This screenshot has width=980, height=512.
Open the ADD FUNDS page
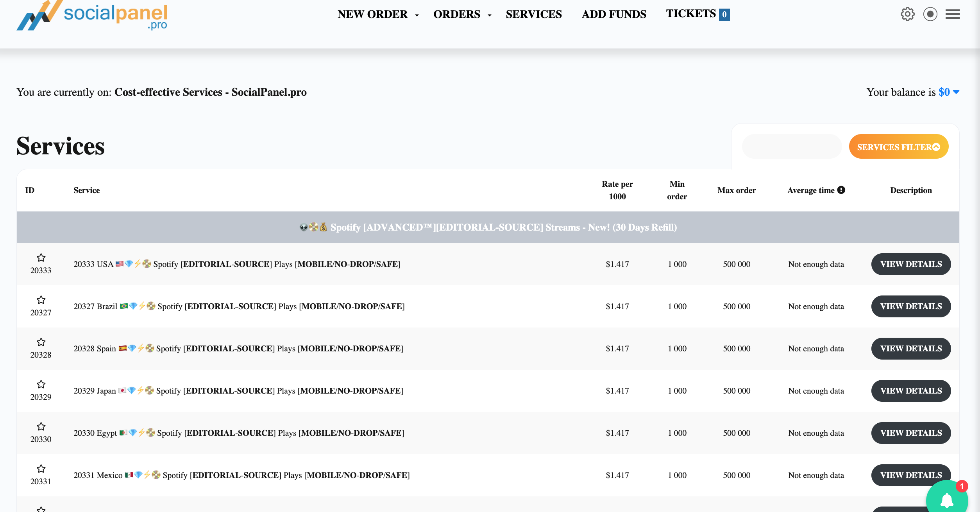coord(614,14)
